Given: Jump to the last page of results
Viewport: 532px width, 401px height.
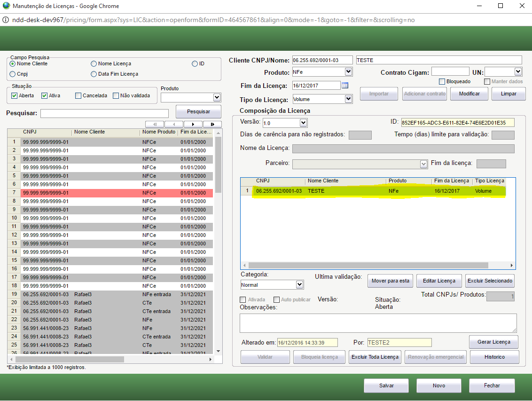Looking at the screenshot, I should tap(212, 124).
